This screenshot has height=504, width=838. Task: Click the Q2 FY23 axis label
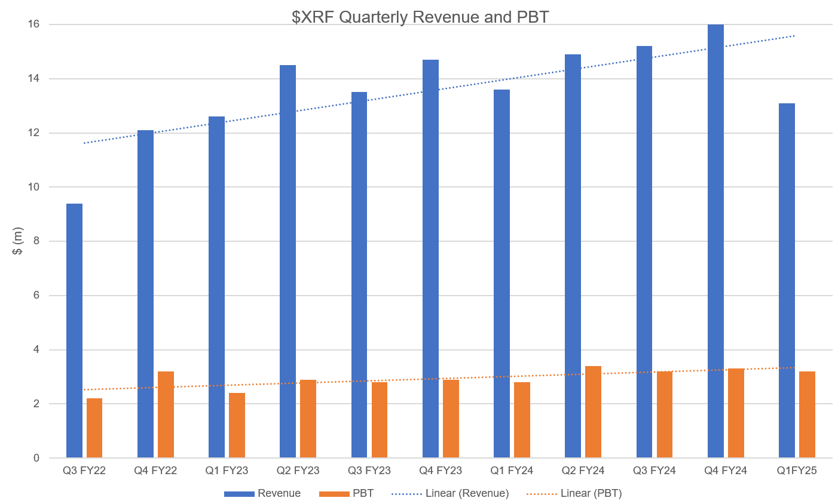point(298,471)
